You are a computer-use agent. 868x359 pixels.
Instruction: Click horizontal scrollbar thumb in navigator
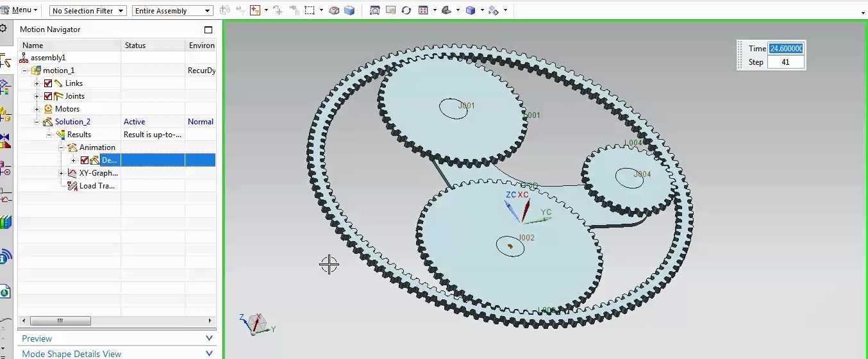(x=60, y=321)
